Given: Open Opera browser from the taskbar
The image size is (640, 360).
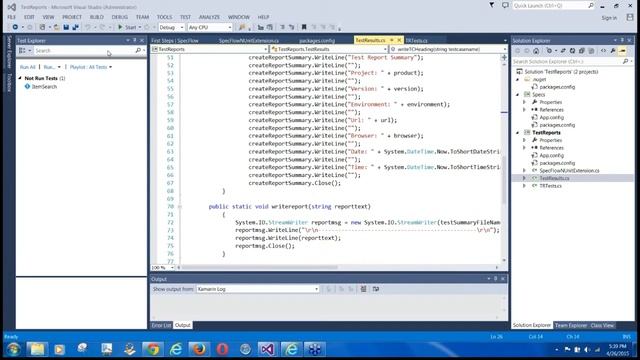Looking at the screenshot, I should click(x=222, y=349).
